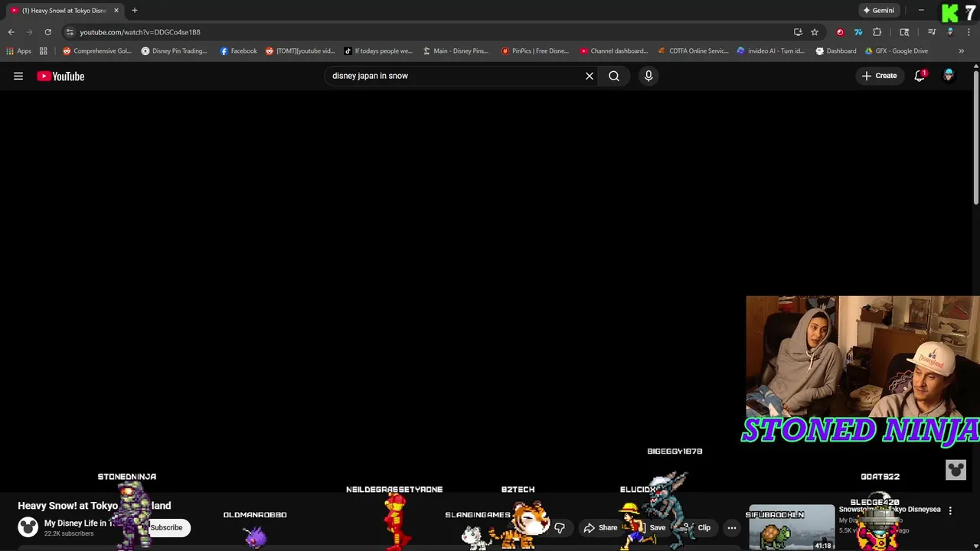
Task: Open the YouTube notifications bell
Action: (920, 76)
